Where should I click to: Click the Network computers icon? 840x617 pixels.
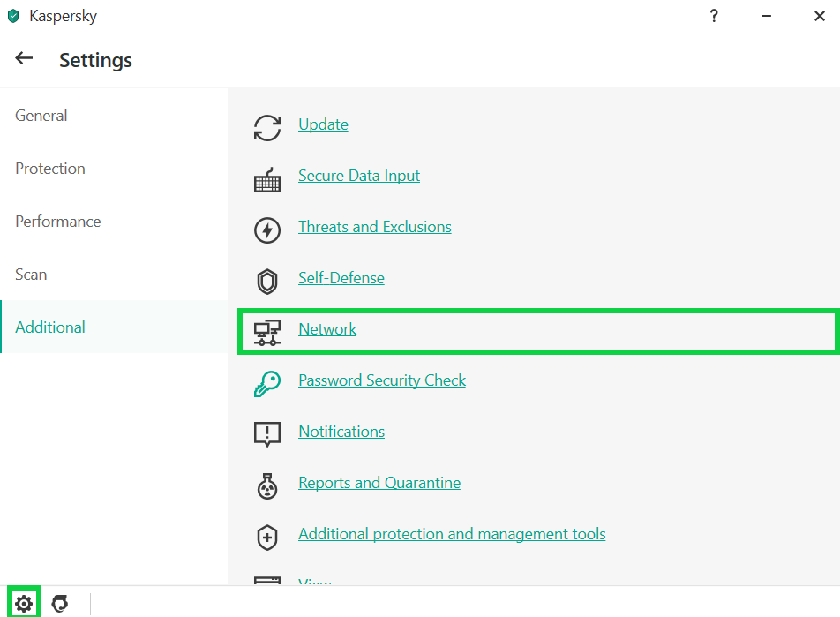266,332
